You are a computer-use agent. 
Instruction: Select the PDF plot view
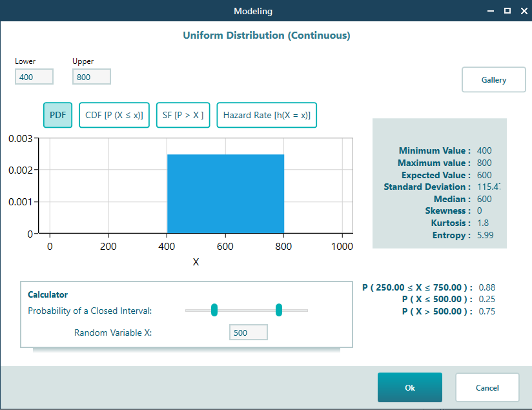tap(57, 116)
